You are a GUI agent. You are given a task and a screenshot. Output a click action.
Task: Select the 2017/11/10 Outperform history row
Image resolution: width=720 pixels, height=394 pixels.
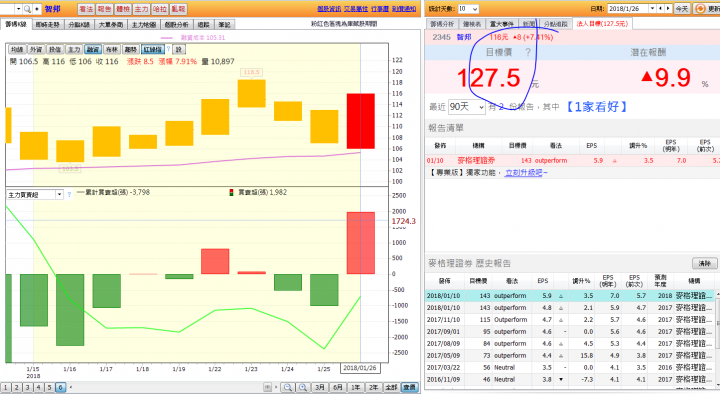[570, 320]
